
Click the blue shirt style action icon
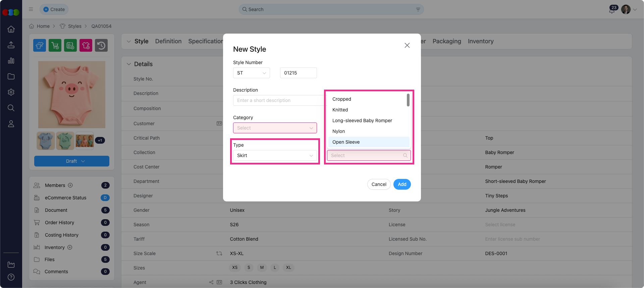[40, 45]
